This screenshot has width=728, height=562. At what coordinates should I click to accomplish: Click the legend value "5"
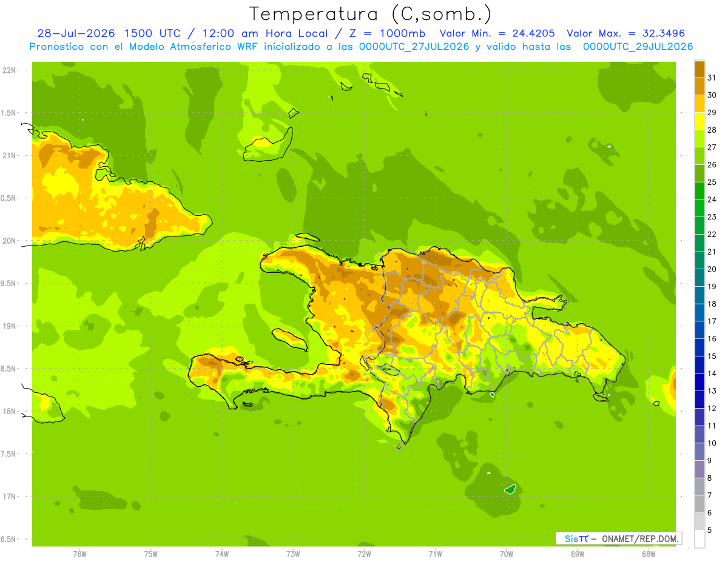710,530
